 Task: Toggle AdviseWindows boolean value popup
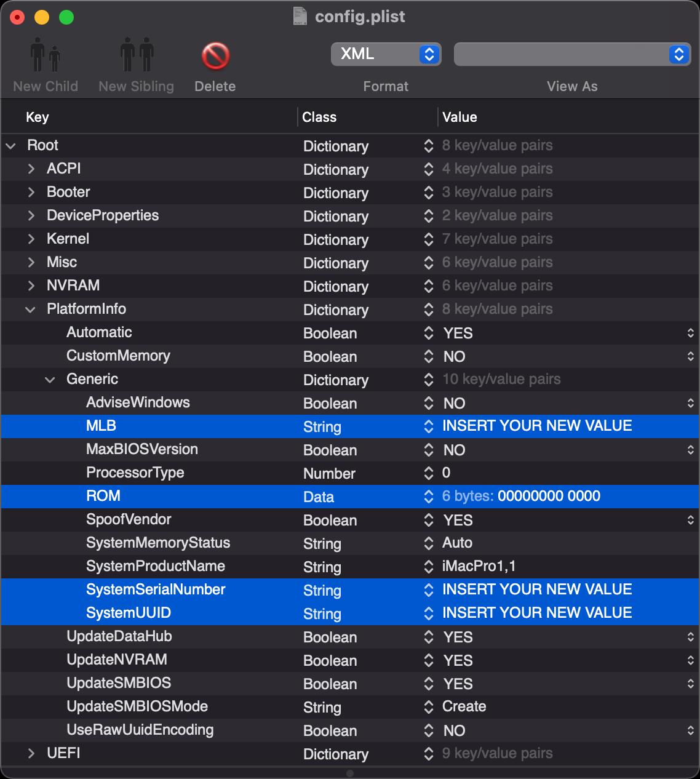(x=690, y=403)
